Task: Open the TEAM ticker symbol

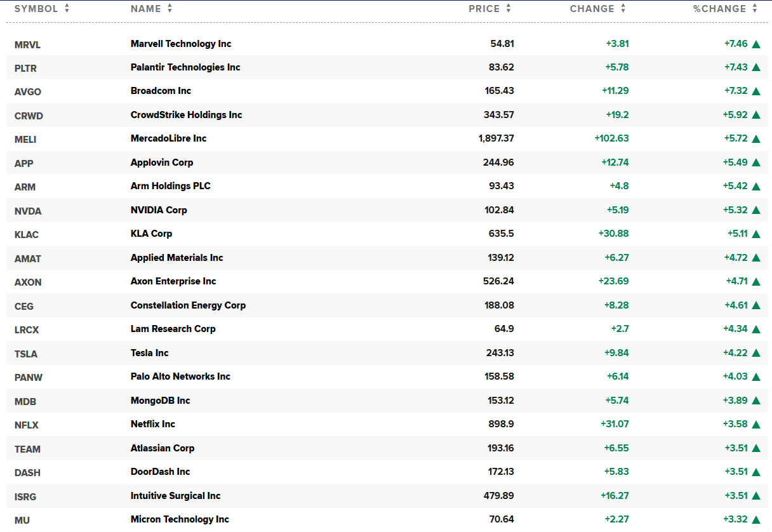Action: [27, 449]
